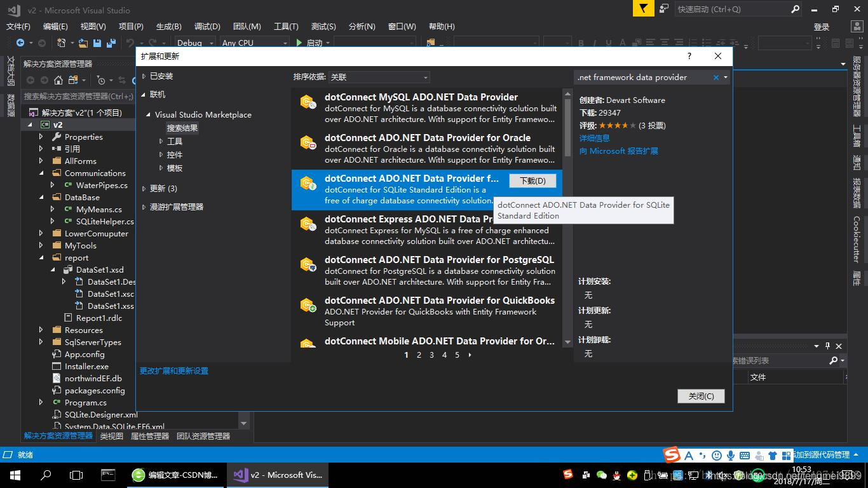Click 登录 sign-in link
The width and height of the screenshot is (868, 488).
822,27
